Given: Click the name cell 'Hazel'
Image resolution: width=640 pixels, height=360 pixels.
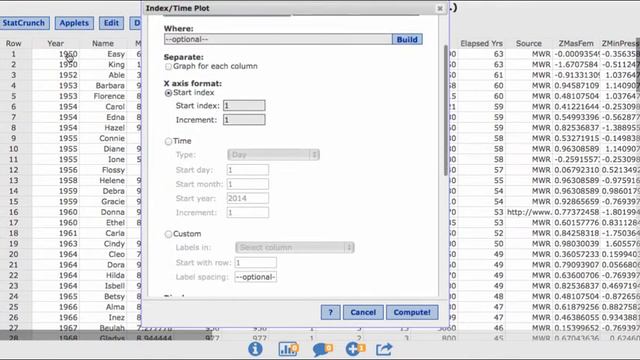Looking at the screenshot, I should pyautogui.click(x=114, y=128).
